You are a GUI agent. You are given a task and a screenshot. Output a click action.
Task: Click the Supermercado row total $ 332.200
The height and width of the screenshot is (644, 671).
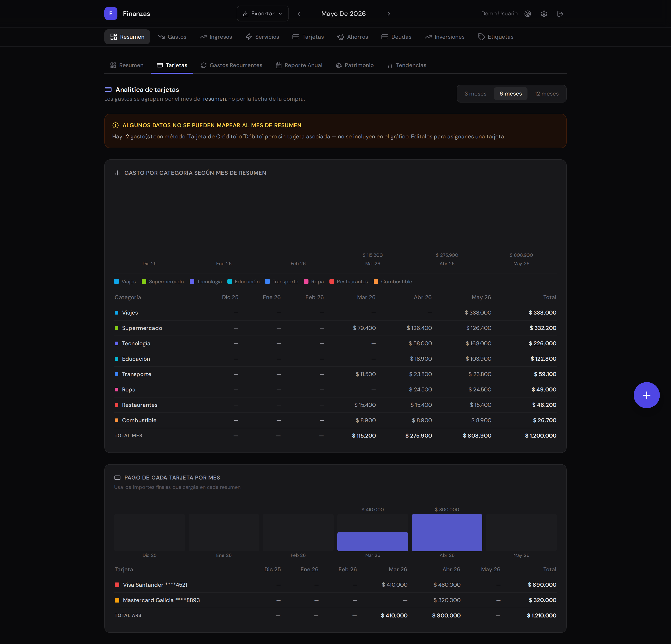click(x=543, y=328)
